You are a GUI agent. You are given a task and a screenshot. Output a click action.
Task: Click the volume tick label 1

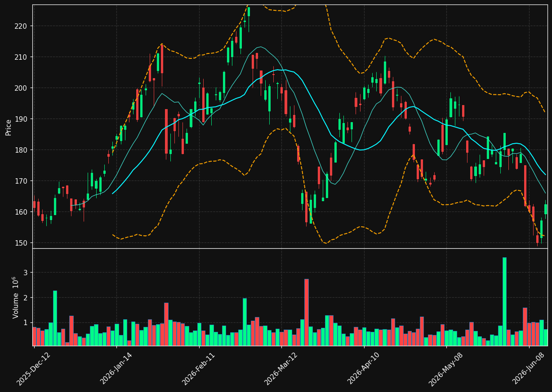pos(26,323)
